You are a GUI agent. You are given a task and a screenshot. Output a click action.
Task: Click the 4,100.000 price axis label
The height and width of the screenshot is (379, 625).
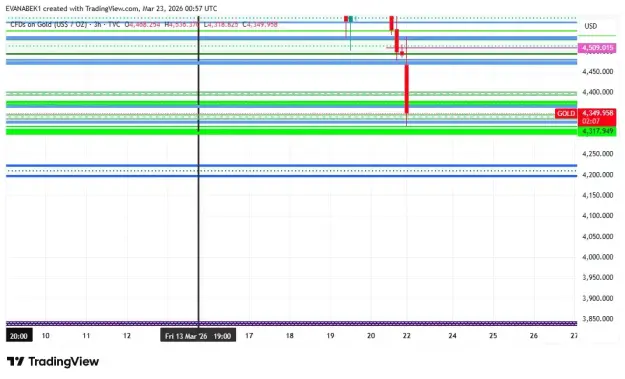pyautogui.click(x=597, y=216)
